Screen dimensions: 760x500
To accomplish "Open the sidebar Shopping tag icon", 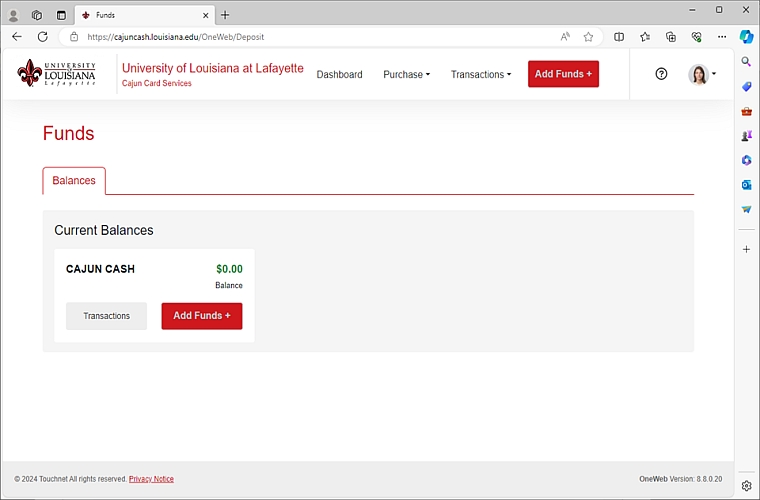I will [x=746, y=86].
